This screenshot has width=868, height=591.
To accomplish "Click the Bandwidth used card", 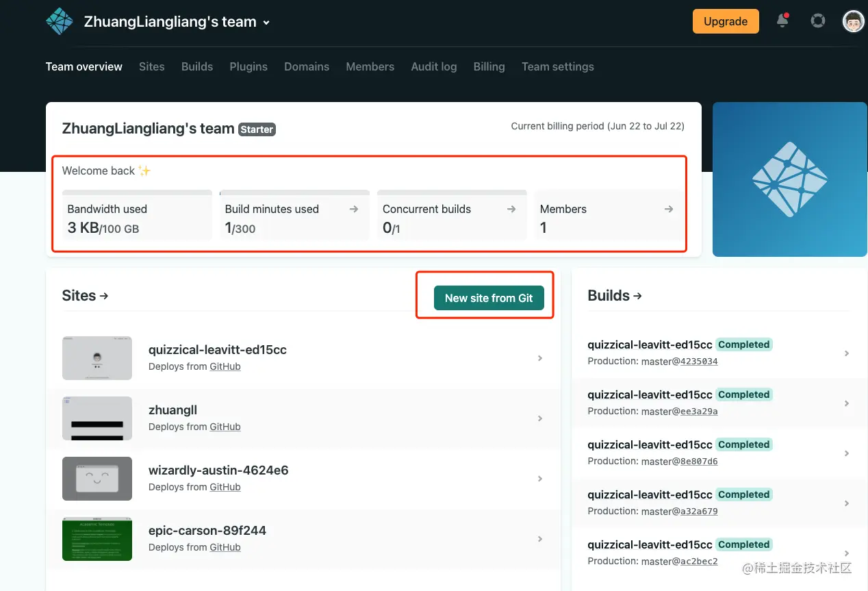I will (x=137, y=215).
